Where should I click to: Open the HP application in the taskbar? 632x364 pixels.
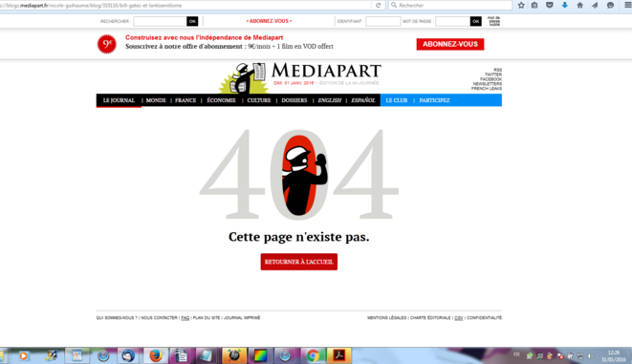click(234, 356)
